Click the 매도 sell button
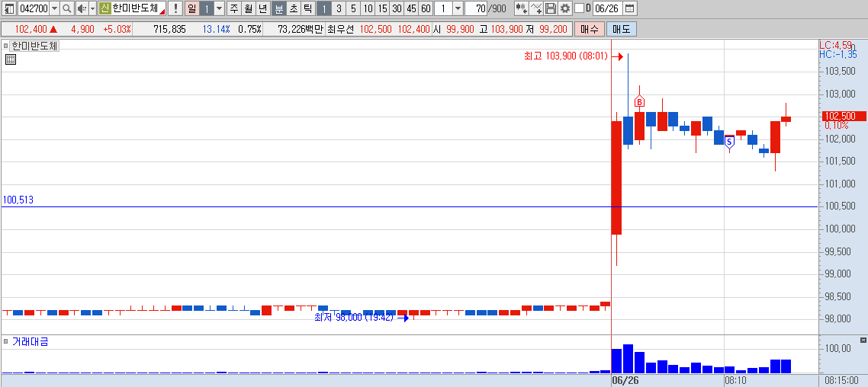 (x=621, y=29)
